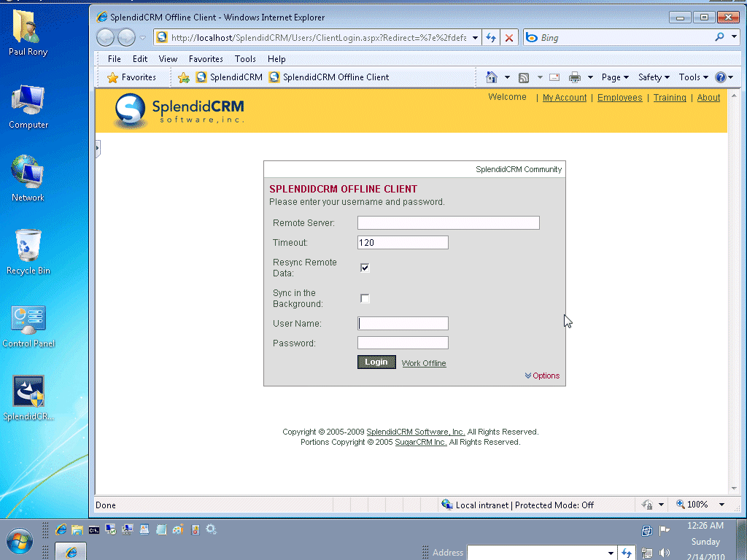The width and height of the screenshot is (747, 560).
Task: Open the Favorites menu in menu bar
Action: pos(206,59)
